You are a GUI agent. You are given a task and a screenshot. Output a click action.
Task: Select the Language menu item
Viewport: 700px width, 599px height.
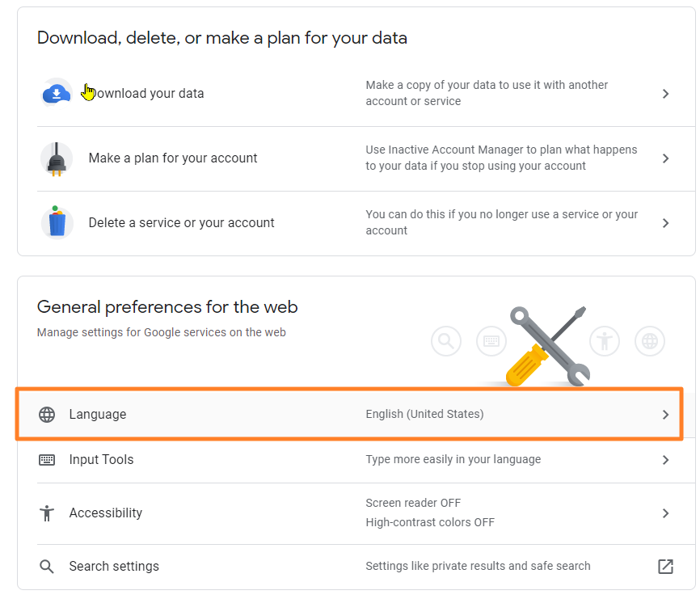pyautogui.click(x=98, y=414)
